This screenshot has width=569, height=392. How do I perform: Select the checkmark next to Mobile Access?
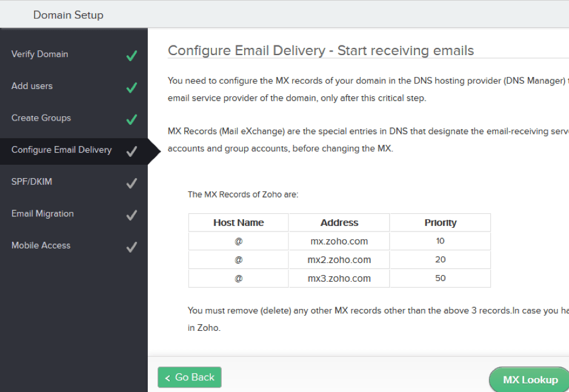(131, 245)
